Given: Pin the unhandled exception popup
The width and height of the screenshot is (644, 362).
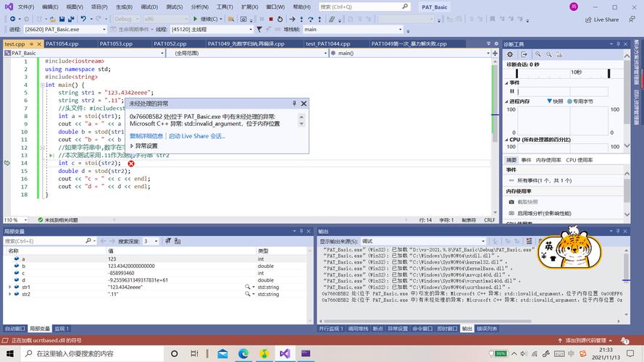Looking at the screenshot, I should [x=294, y=104].
